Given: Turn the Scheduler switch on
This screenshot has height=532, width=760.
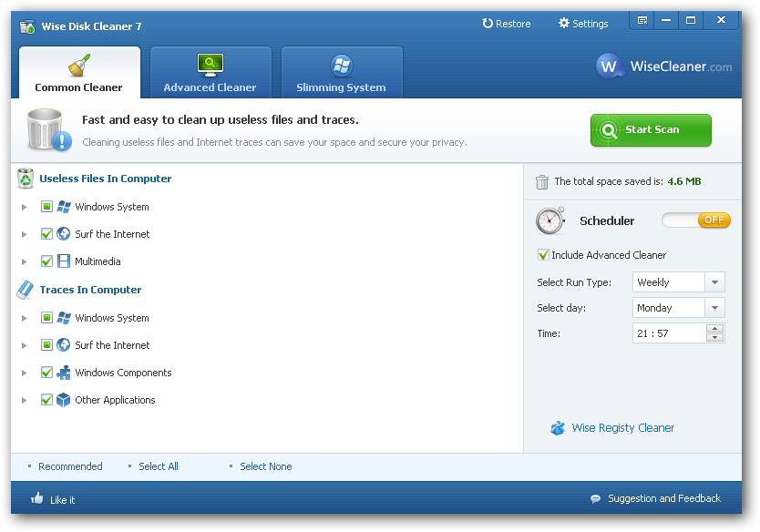Looking at the screenshot, I should point(696,220).
